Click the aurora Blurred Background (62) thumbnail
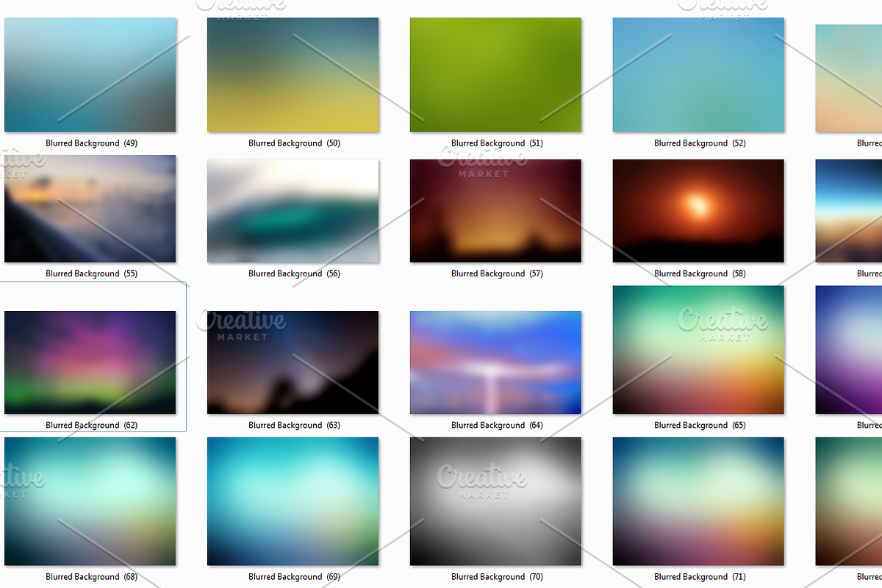882x588 pixels. coord(90,362)
